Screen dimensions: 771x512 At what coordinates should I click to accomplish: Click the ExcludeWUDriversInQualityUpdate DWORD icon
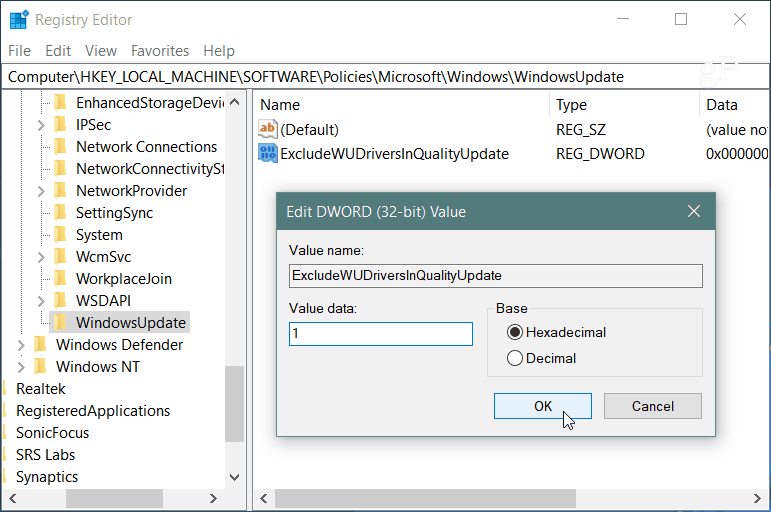(x=267, y=153)
